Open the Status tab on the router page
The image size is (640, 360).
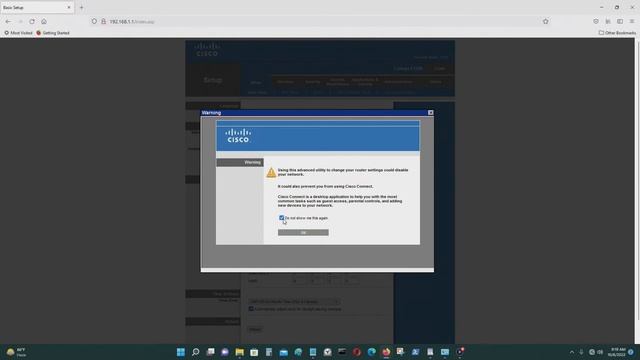coord(436,82)
